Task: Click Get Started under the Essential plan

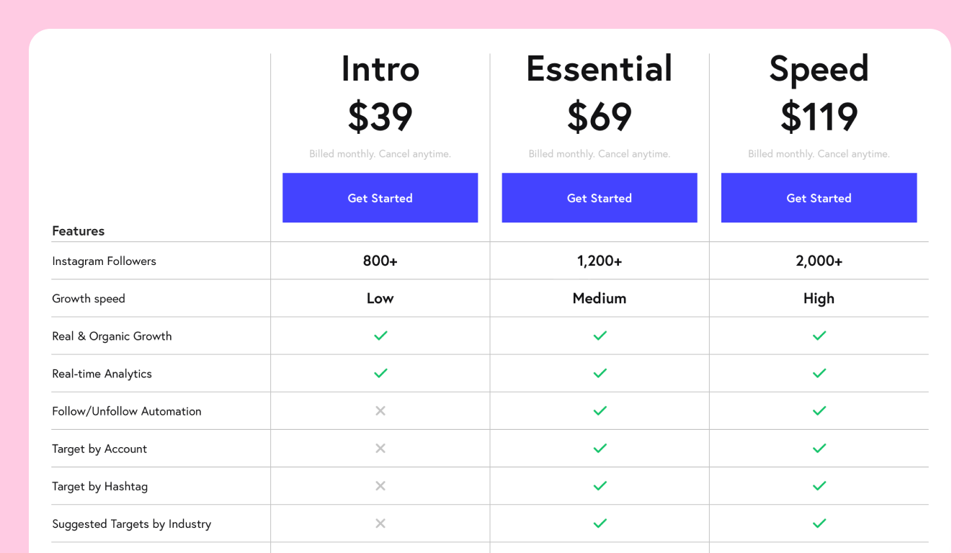Action: click(x=600, y=197)
